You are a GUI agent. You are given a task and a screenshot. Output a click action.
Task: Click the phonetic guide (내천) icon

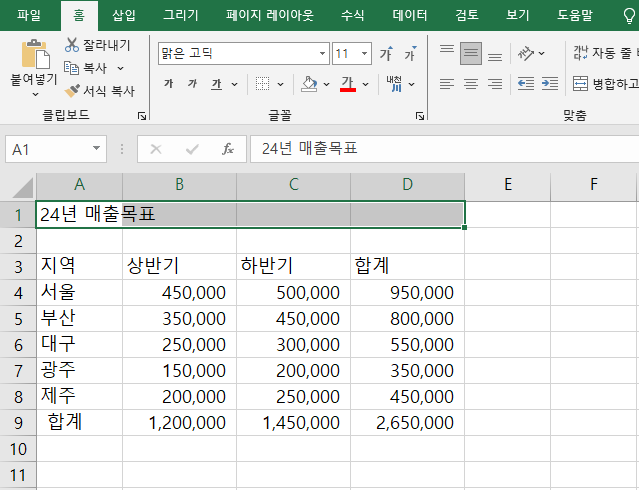394,84
